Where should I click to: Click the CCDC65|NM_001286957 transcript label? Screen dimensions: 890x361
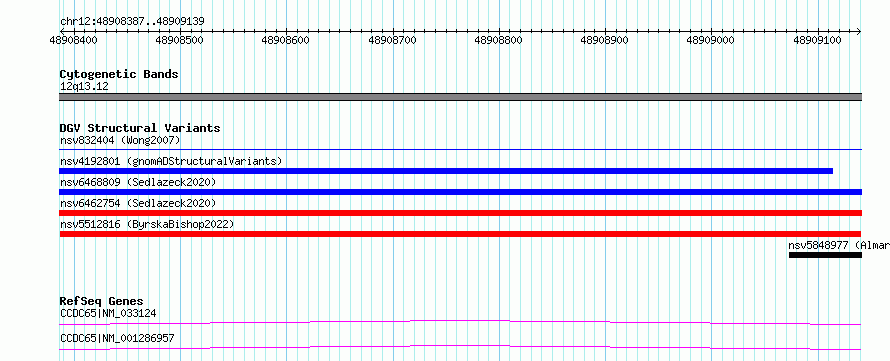(x=117, y=338)
